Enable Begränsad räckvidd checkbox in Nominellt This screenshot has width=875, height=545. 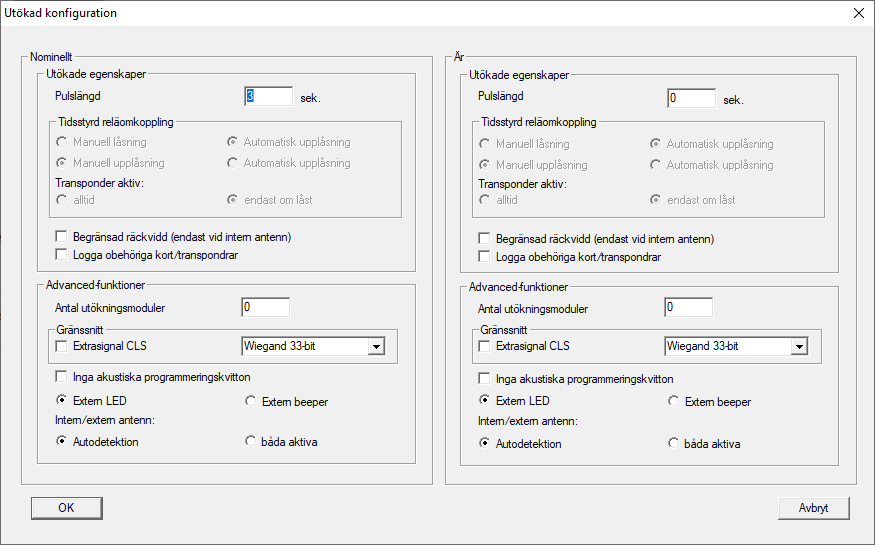62,238
